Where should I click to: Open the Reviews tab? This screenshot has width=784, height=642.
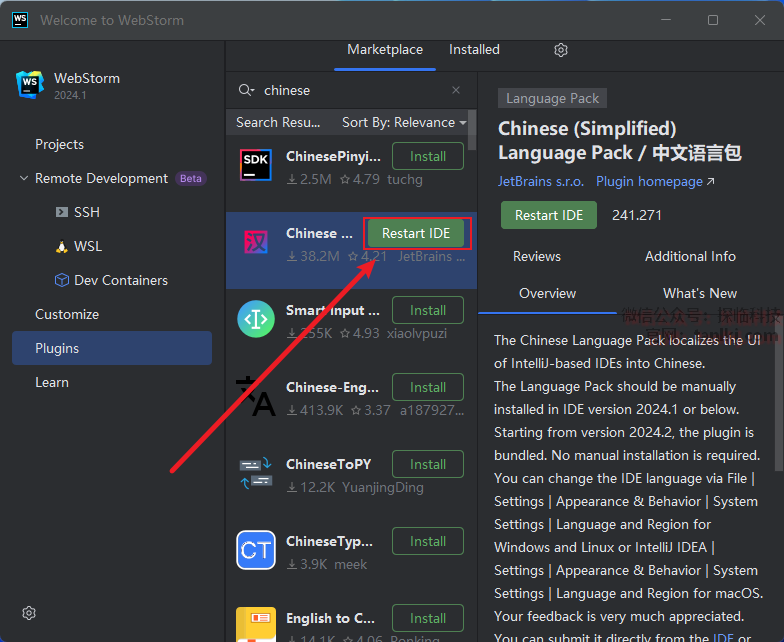tap(537, 257)
